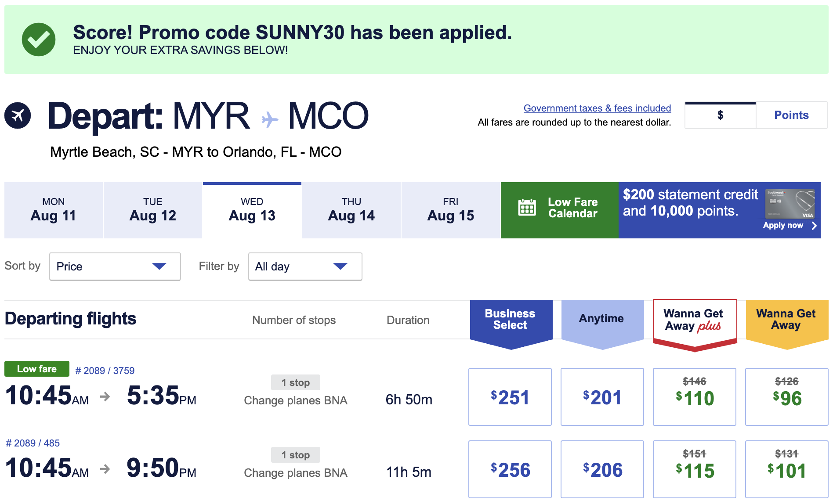Click the Duration column label
Screen dimensions: 833x504
tap(408, 320)
